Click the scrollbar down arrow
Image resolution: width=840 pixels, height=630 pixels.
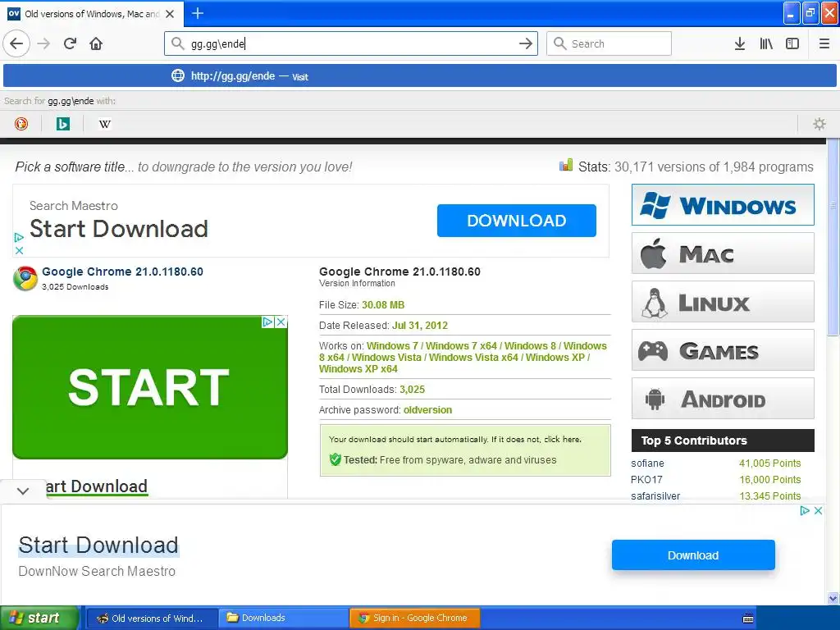tap(833, 598)
